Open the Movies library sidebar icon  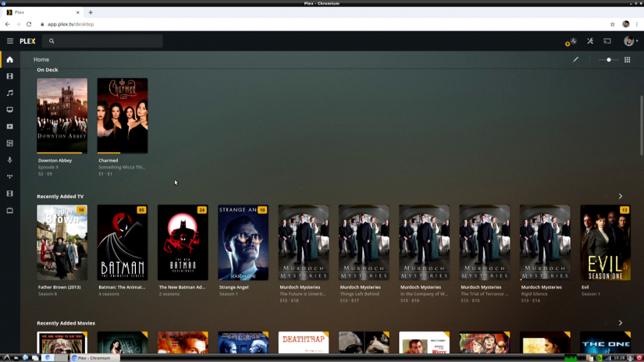[x=10, y=76]
